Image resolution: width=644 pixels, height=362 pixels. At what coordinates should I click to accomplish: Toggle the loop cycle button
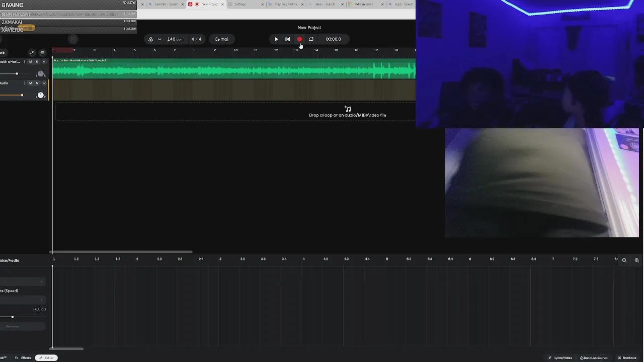coord(311,39)
